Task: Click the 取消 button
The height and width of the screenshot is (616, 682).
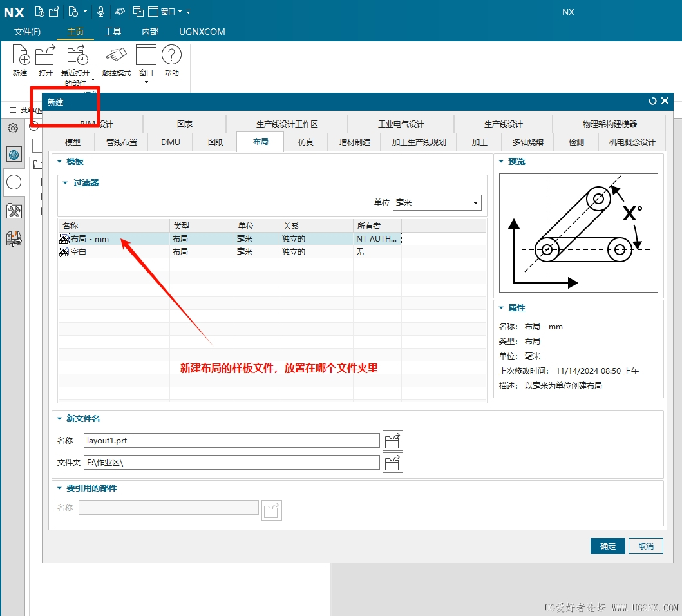Action: 645,546
